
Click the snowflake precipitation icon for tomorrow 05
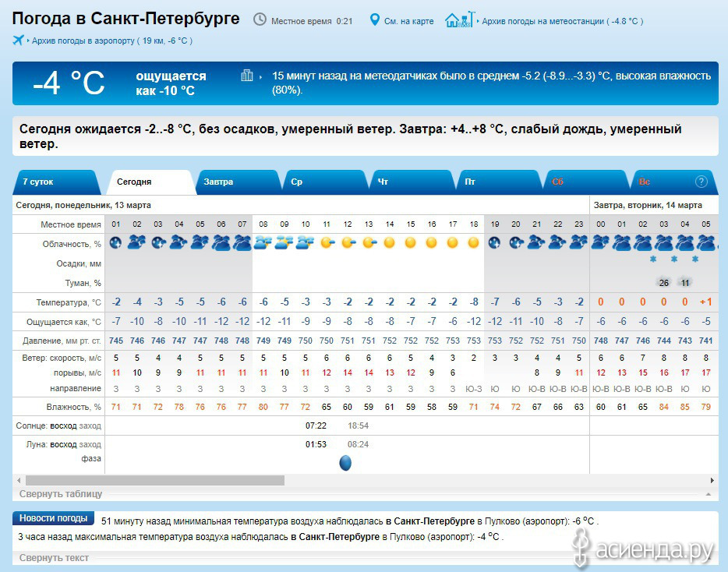pos(695,259)
